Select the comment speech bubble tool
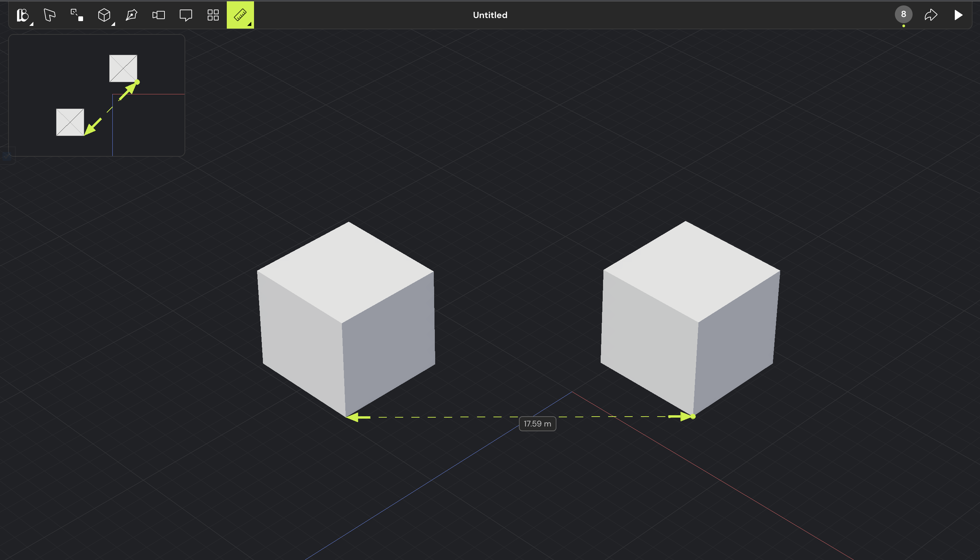 [x=186, y=15]
